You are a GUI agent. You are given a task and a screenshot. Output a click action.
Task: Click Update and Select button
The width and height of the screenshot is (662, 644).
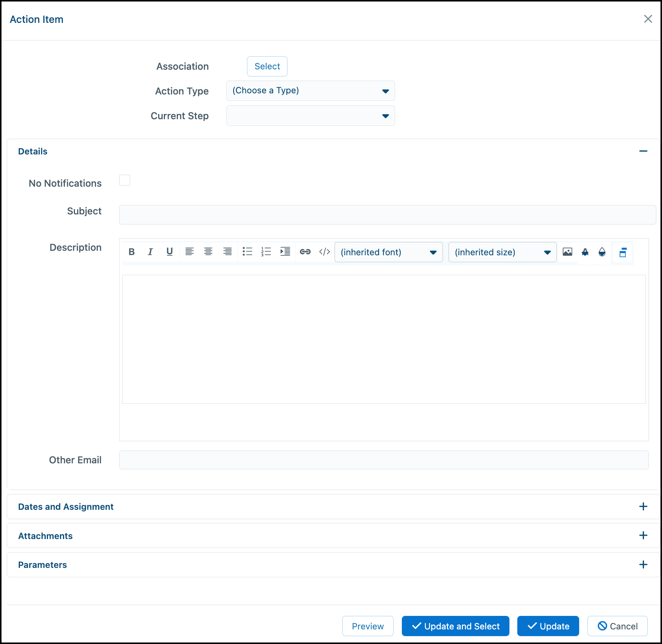455,626
